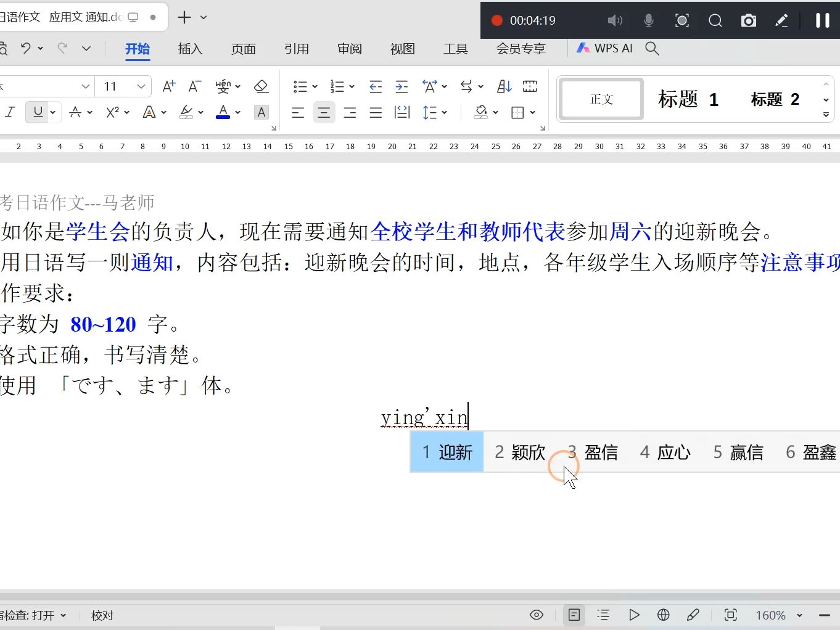Click the increase indent icon

[x=401, y=86]
